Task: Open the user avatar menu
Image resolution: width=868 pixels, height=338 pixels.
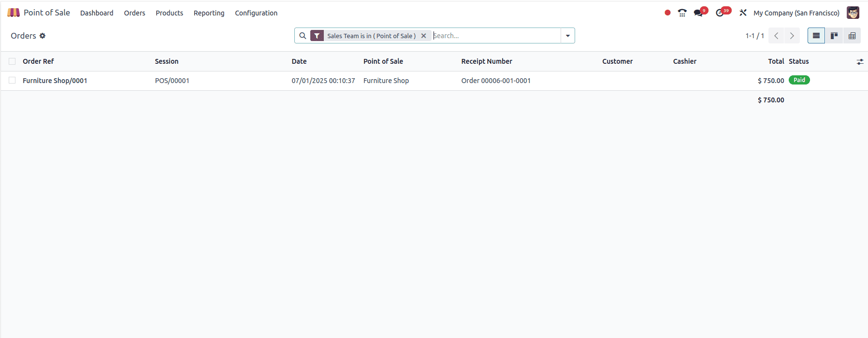Action: click(853, 13)
